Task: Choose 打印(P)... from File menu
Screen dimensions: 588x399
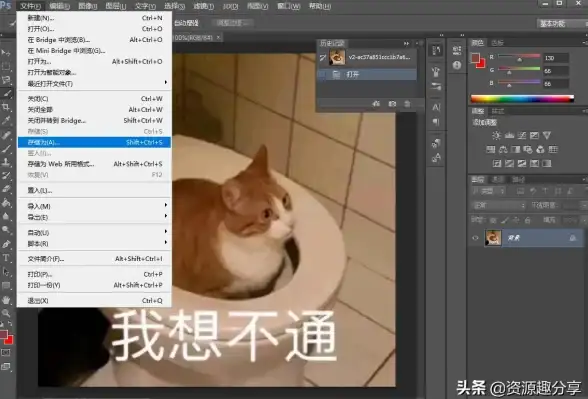Action: 94,274
